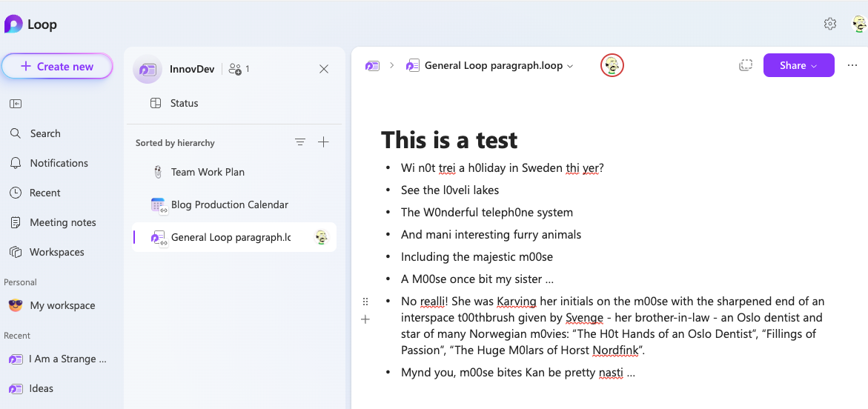Screen dimensions: 868x409
Task: Open Search in the sidebar
Action: [x=44, y=133]
